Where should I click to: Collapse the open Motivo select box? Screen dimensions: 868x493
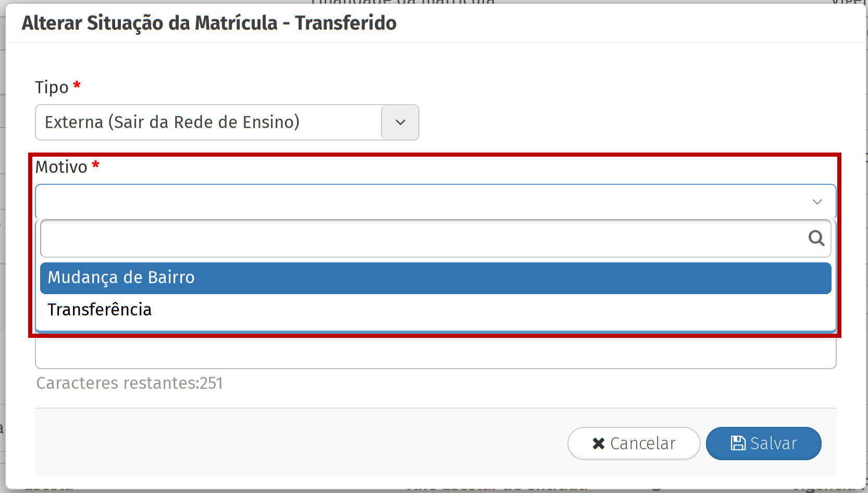[417, 201]
